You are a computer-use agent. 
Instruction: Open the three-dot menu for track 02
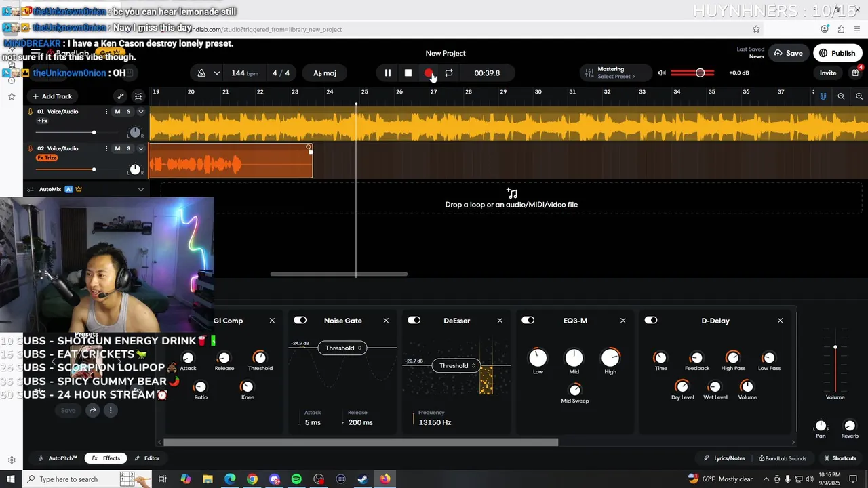click(x=106, y=148)
